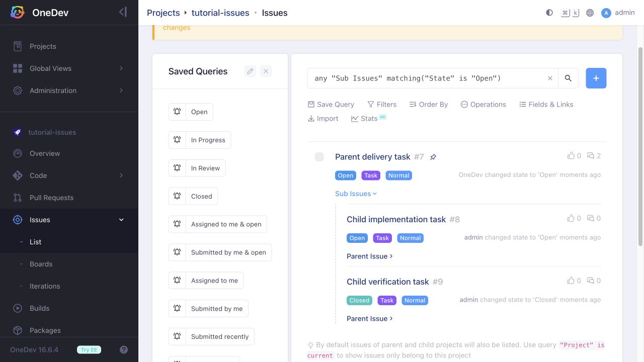Open Packages in sidebar
The image size is (644, 362).
[69, 330]
